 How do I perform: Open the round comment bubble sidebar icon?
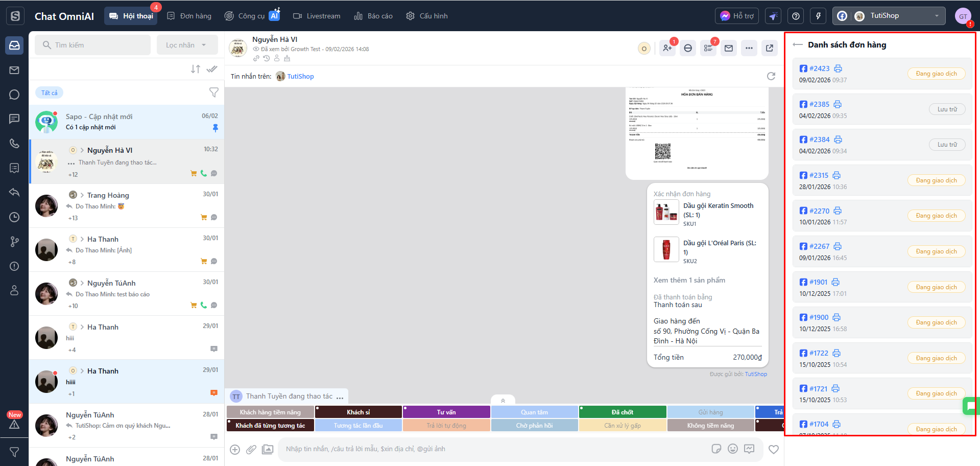[x=14, y=95]
